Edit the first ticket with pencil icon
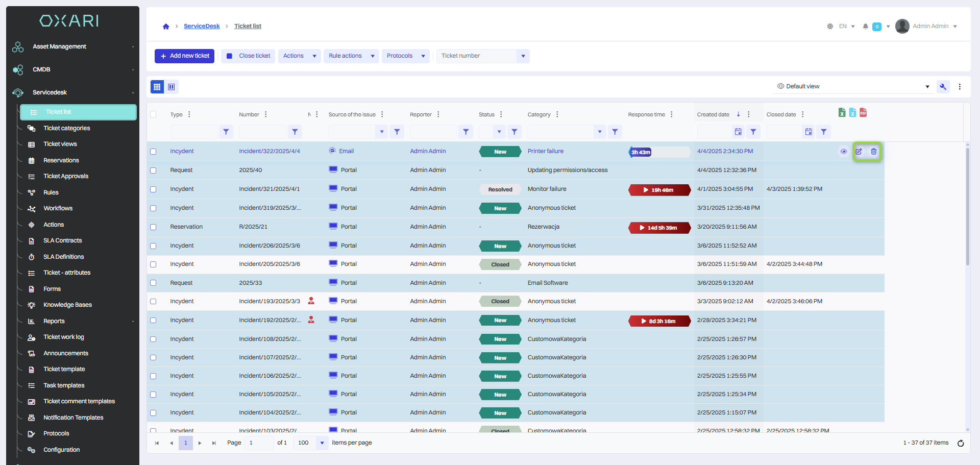This screenshot has width=980, height=465. coord(859,152)
